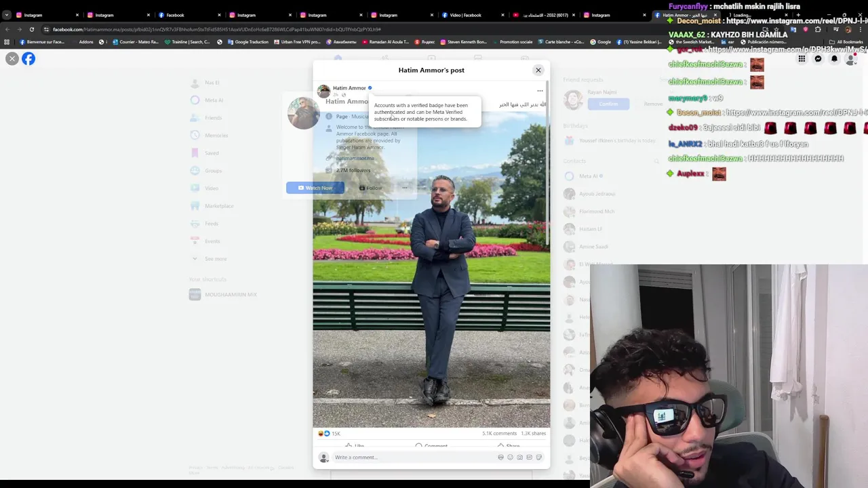Reload the page with the refresh button
The height and width of the screenshot is (488, 868).
coord(31,29)
